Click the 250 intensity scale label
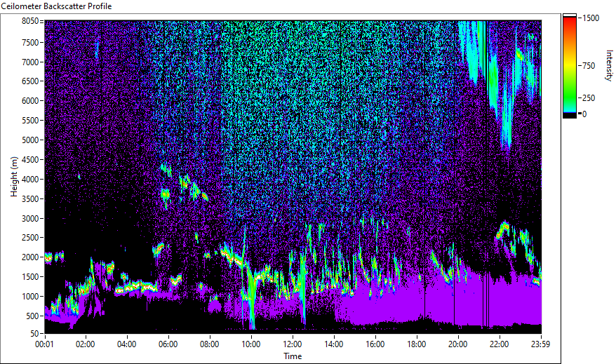This screenshot has height=364, width=616. 589,98
